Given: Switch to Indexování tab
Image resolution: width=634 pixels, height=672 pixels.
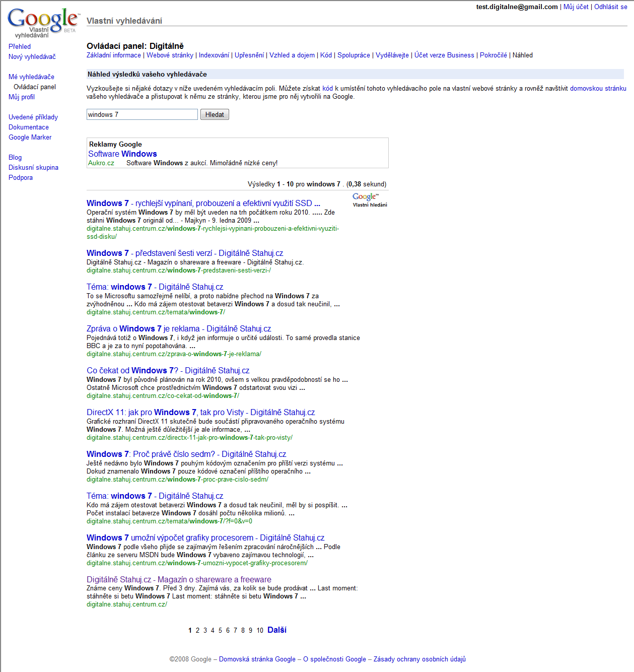Looking at the screenshot, I should tap(214, 55).
